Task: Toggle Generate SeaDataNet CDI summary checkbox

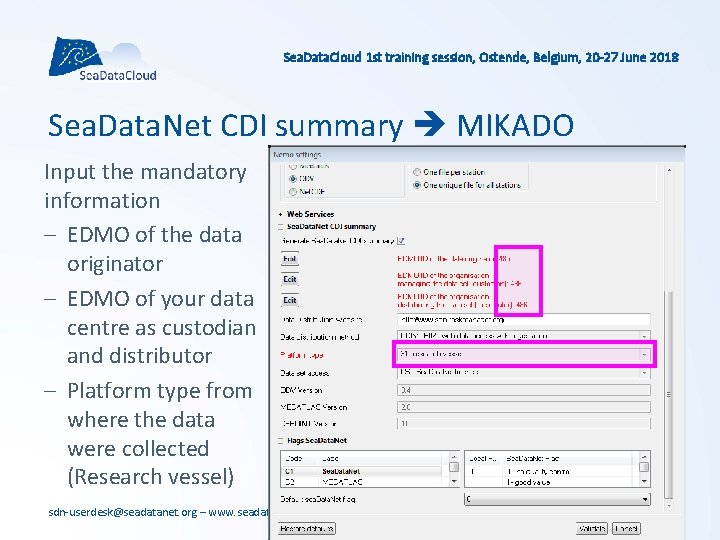Action: pyautogui.click(x=401, y=241)
